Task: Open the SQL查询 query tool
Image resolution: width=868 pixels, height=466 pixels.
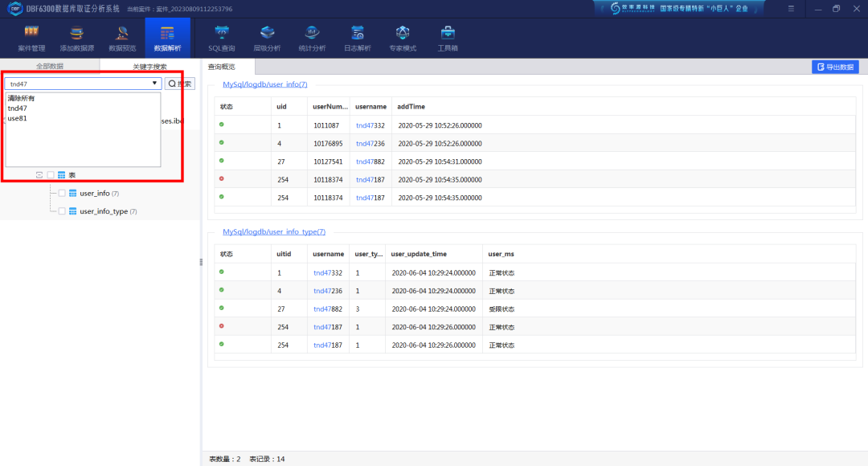Action: click(x=222, y=39)
